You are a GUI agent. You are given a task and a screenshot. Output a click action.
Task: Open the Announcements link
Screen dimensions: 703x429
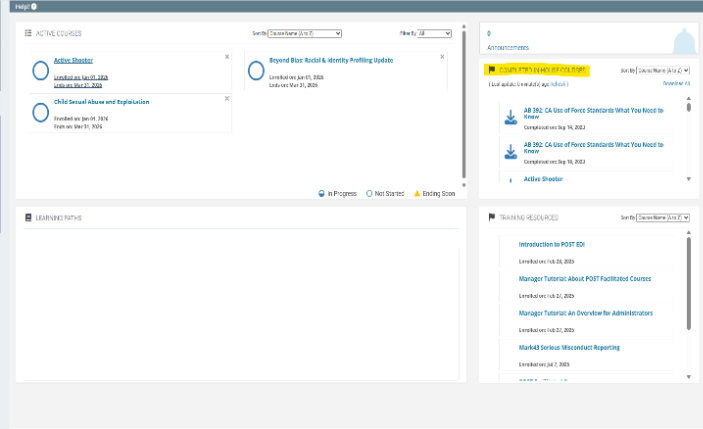[x=508, y=47]
